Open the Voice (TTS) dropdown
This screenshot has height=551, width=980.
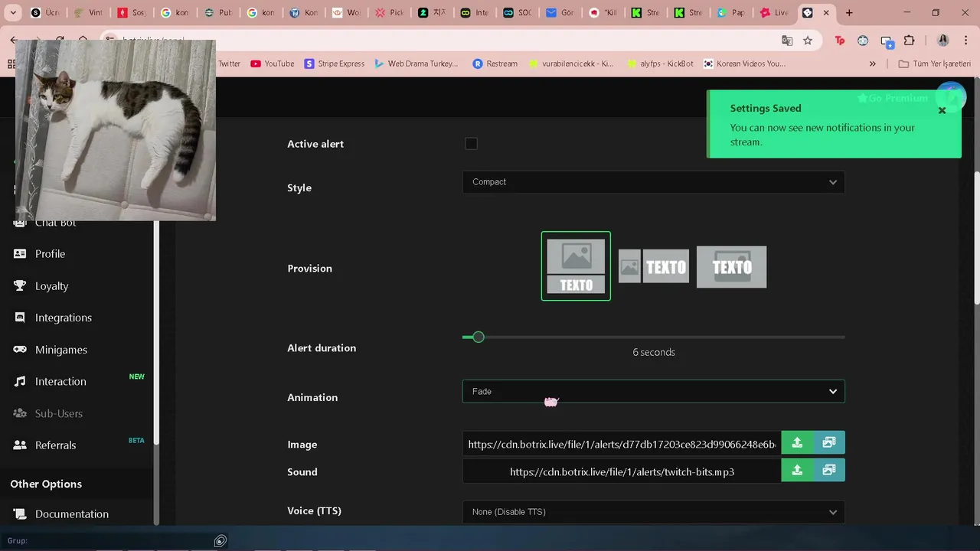tap(654, 512)
